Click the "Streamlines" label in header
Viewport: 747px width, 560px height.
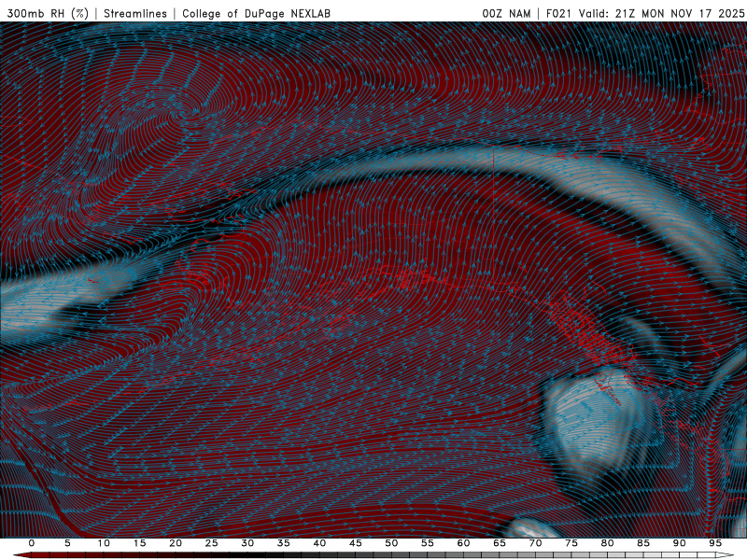click(x=135, y=13)
